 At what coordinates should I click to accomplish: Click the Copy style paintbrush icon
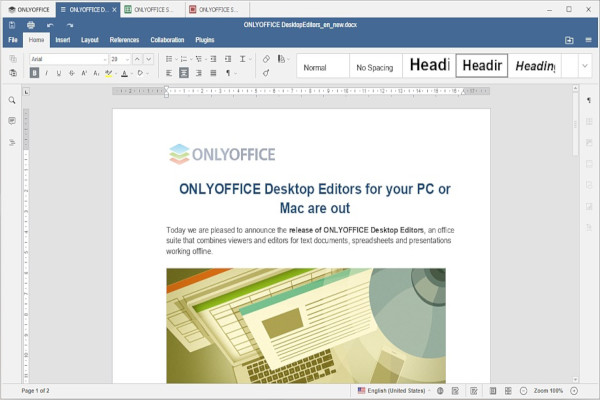pos(266,73)
